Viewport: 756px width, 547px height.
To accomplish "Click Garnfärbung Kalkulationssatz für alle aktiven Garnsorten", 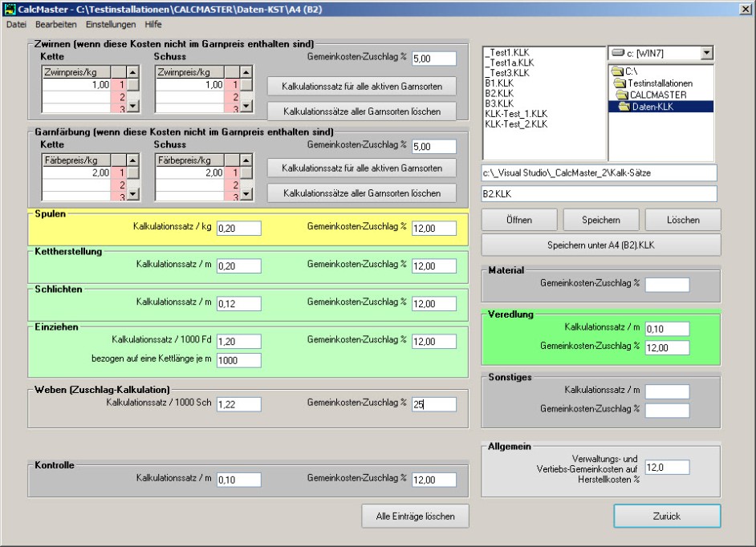I will pyautogui.click(x=362, y=168).
